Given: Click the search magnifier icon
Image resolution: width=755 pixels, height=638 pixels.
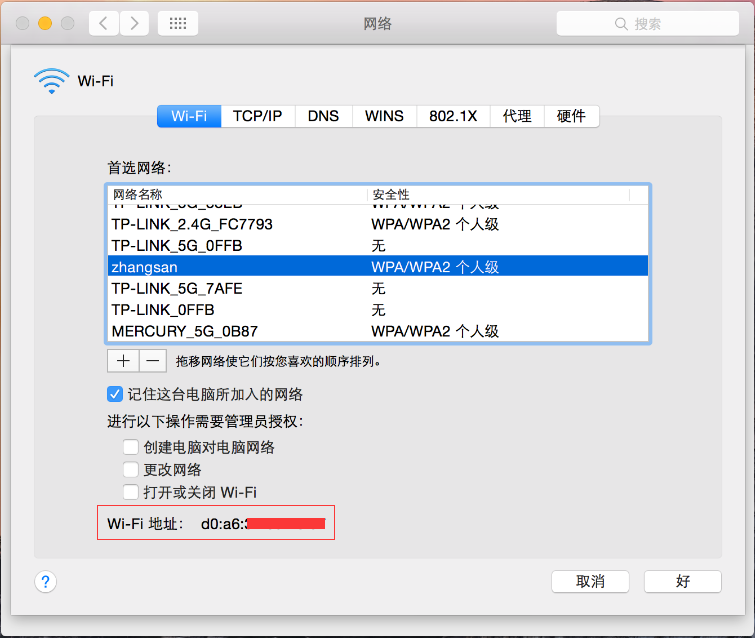Looking at the screenshot, I should pos(623,24).
